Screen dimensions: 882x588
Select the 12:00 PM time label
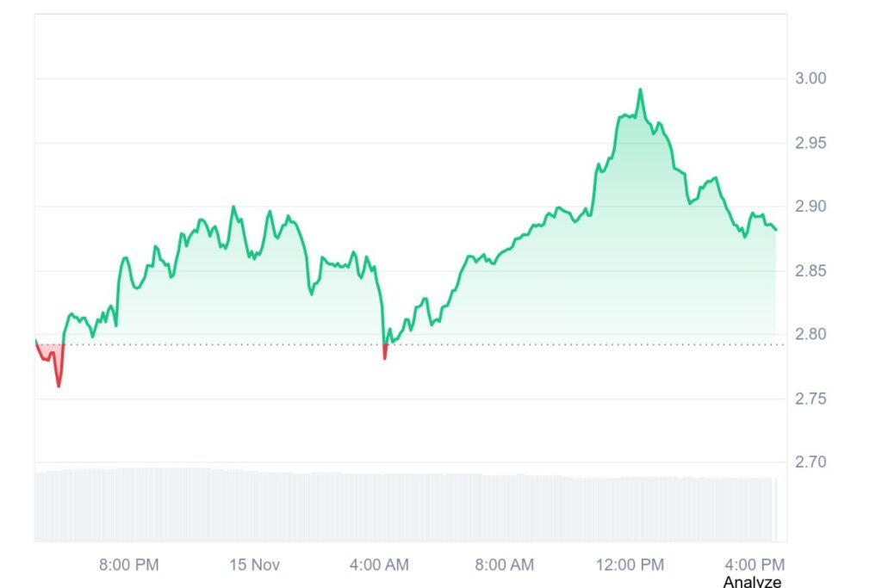[632, 565]
